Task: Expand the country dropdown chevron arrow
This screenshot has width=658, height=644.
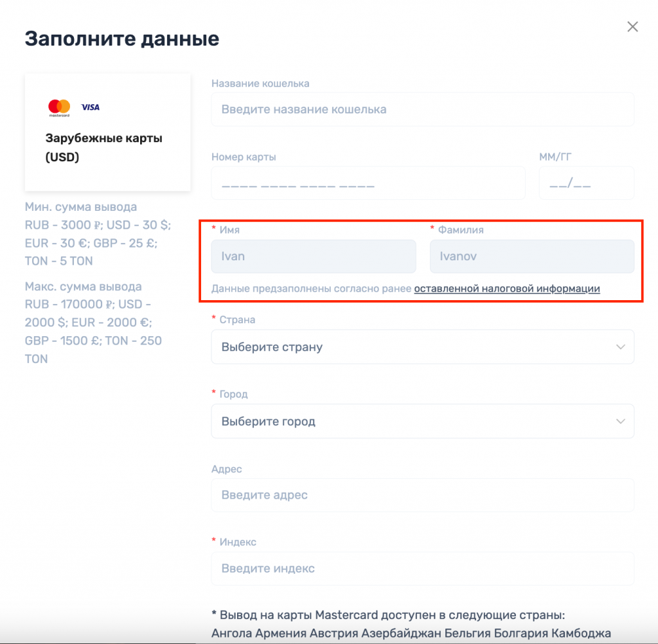Action: (x=620, y=347)
